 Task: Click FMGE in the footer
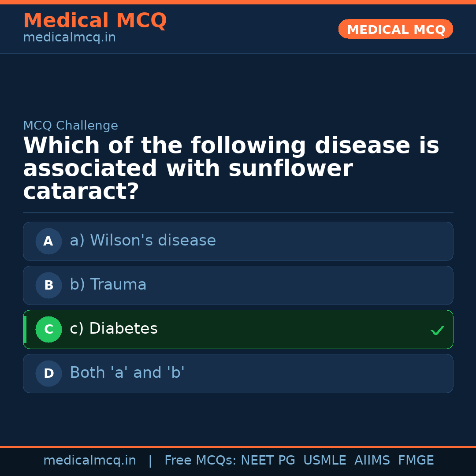[416, 461]
